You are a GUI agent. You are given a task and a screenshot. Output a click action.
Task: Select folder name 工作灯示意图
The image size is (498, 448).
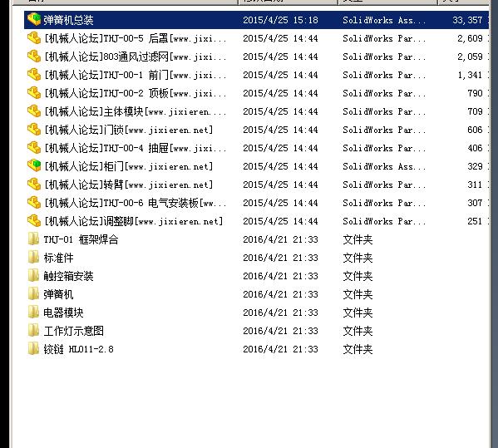(74, 331)
